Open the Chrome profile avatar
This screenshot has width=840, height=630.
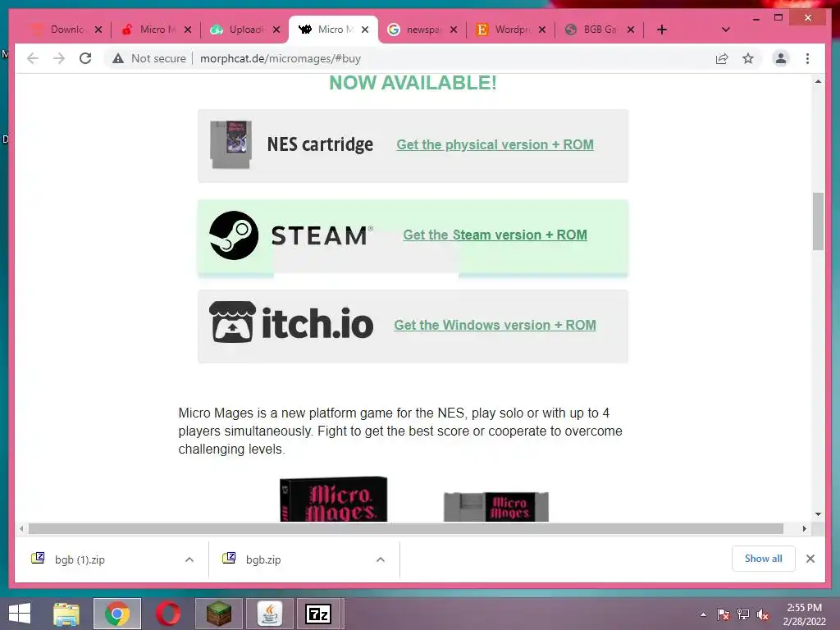(781, 58)
